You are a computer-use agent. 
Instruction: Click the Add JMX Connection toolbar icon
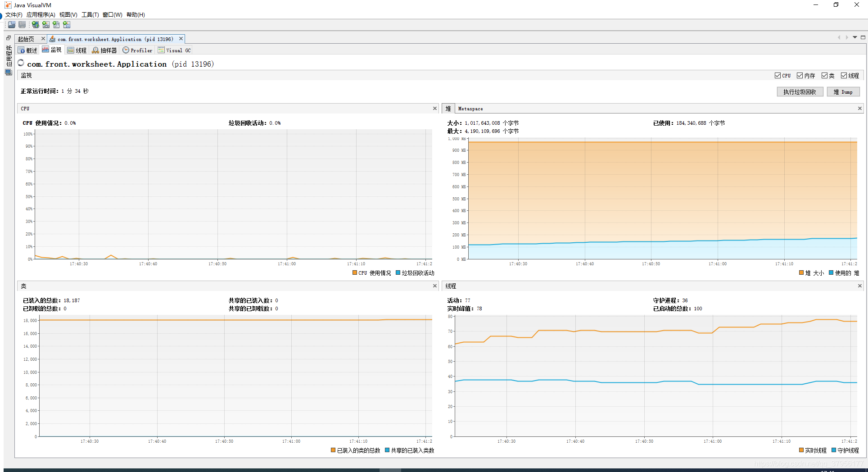(x=46, y=25)
